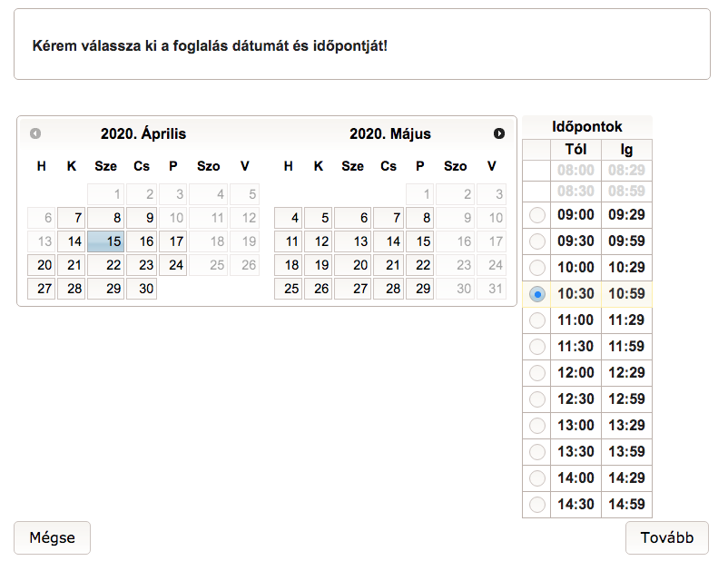Select the 10:30 time slot radio button
728x561 pixels.
537,294
